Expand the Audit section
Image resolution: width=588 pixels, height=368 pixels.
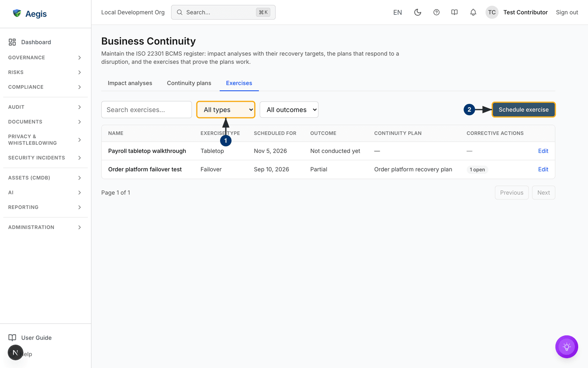tap(45, 107)
